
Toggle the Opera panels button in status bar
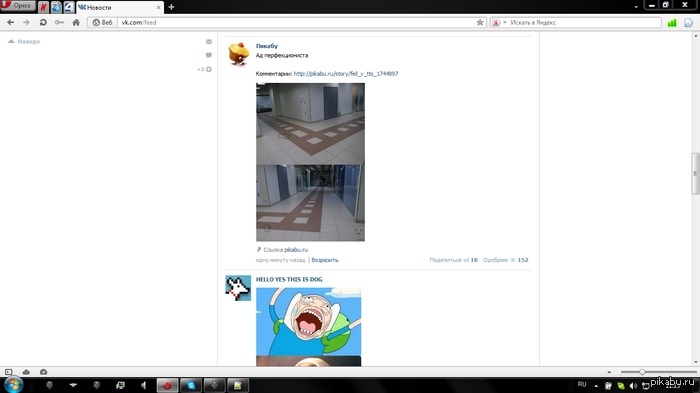click(x=8, y=372)
